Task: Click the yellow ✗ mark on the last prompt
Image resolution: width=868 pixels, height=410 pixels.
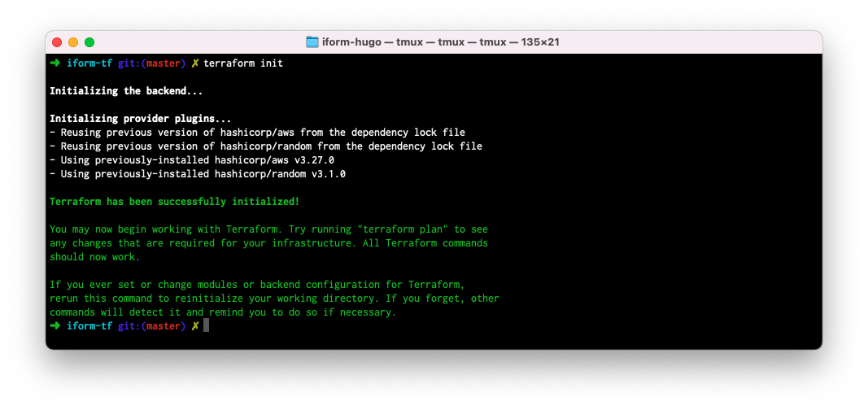Action: (195, 326)
